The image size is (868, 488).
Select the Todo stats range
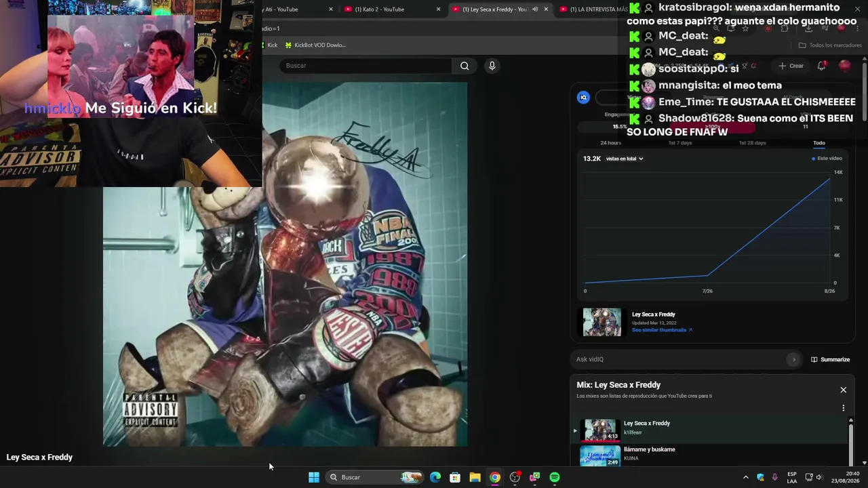(819, 143)
